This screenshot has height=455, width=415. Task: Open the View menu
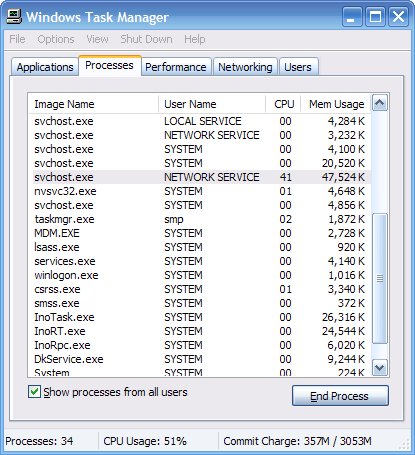97,39
